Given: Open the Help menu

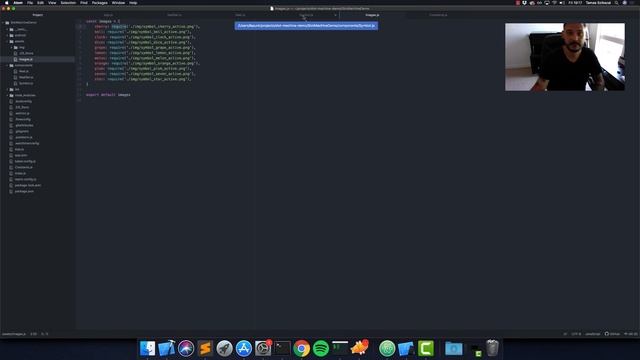Looking at the screenshot, I should pos(133,3).
